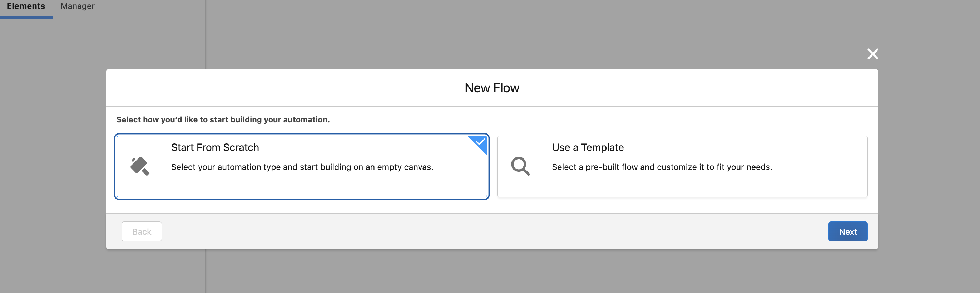
Task: Select the Start From Scratch option card
Action: tap(302, 166)
